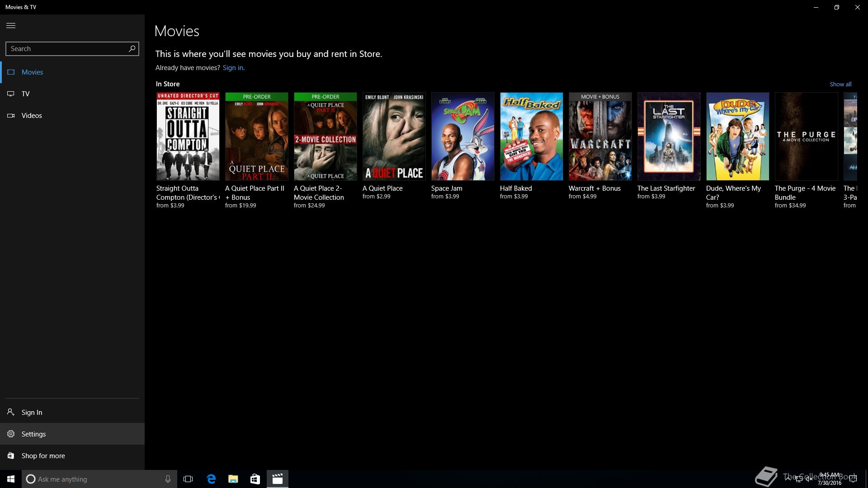This screenshot has width=868, height=488.
Task: Open Shop for more
Action: click(x=72, y=455)
